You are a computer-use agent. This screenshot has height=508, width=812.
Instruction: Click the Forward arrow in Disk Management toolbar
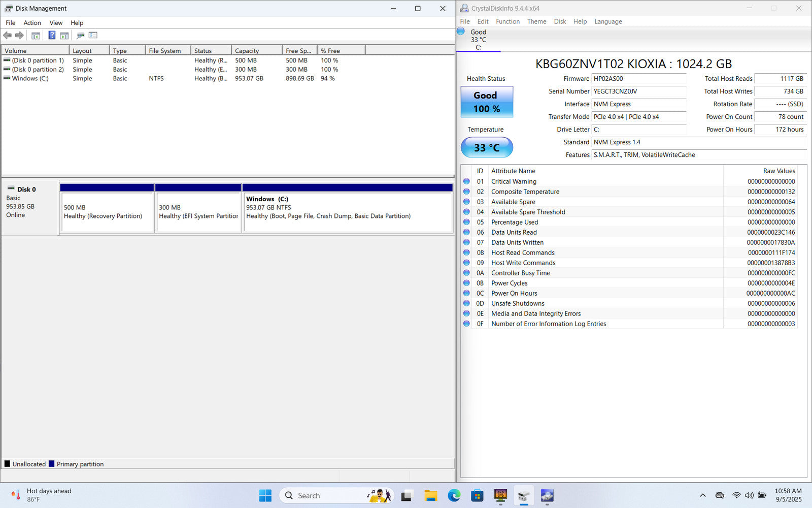(19, 36)
